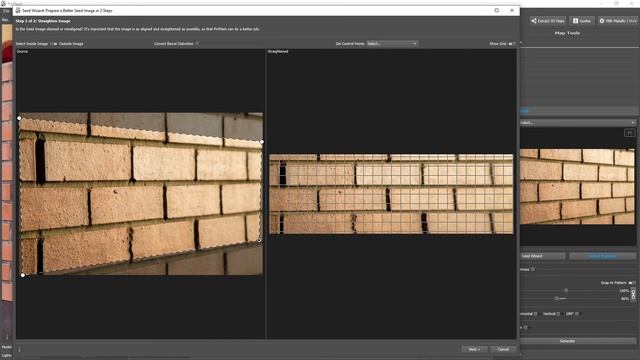Image resolution: width=640 pixels, height=360 pixels.
Task: Enable Correct Barrel Distortion checkbox
Action: pyautogui.click(x=197, y=44)
